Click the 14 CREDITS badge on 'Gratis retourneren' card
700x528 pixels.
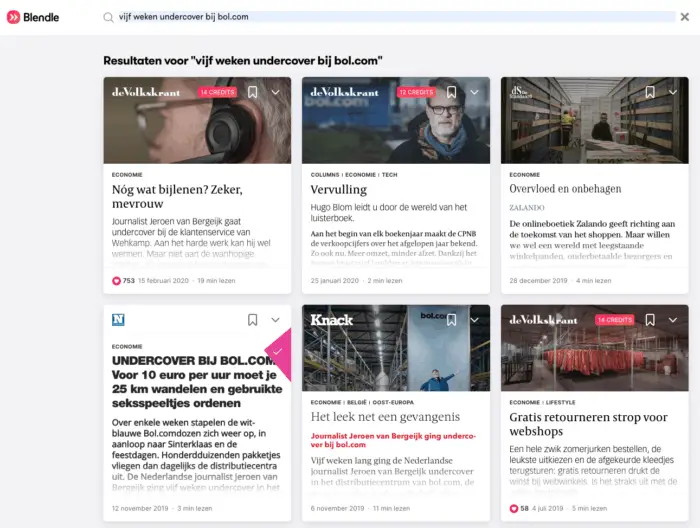click(x=615, y=320)
